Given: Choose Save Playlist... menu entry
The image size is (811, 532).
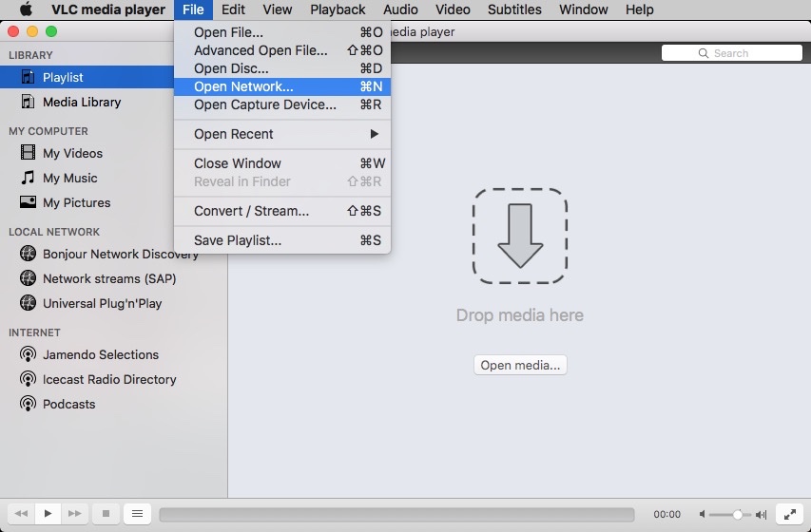Looking at the screenshot, I should 281,240.
